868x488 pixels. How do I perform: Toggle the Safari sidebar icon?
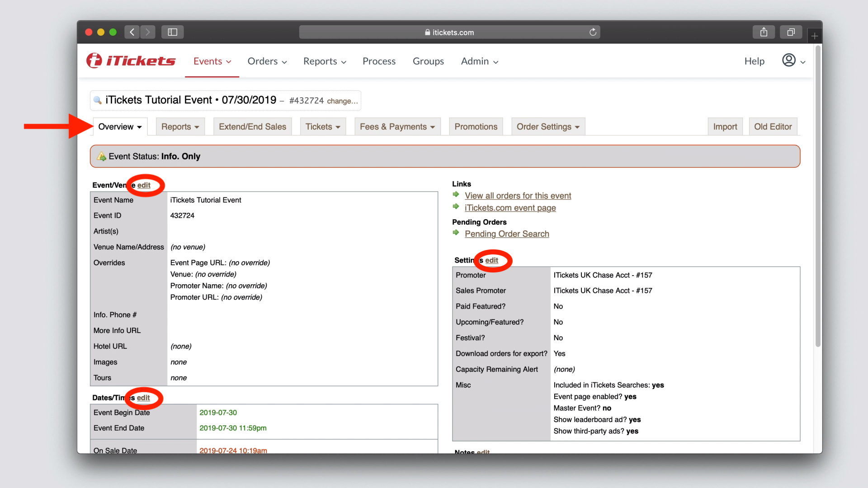pyautogui.click(x=172, y=32)
